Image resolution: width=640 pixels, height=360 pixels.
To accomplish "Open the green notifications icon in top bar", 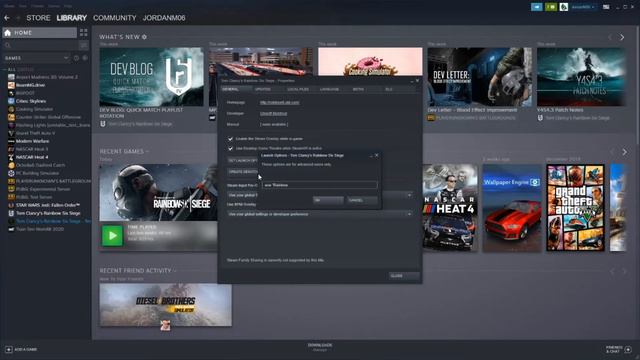I will point(551,7).
